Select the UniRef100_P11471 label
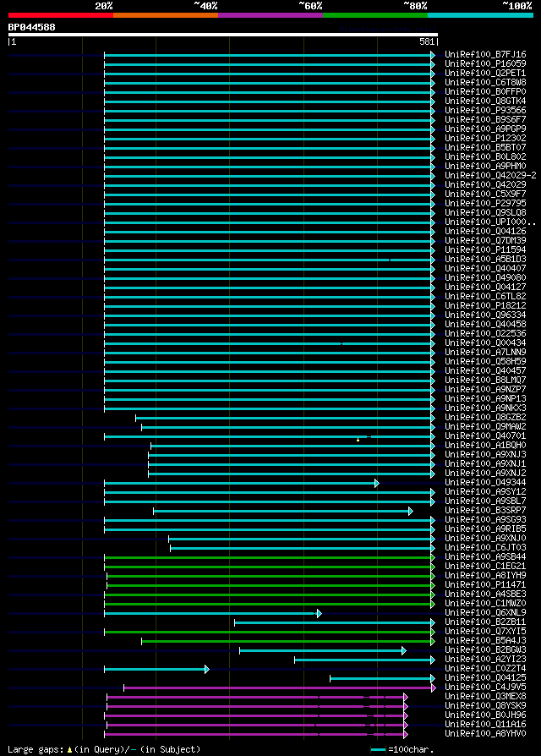Image resolution: width=541 pixels, height=756 pixels. coord(485,585)
